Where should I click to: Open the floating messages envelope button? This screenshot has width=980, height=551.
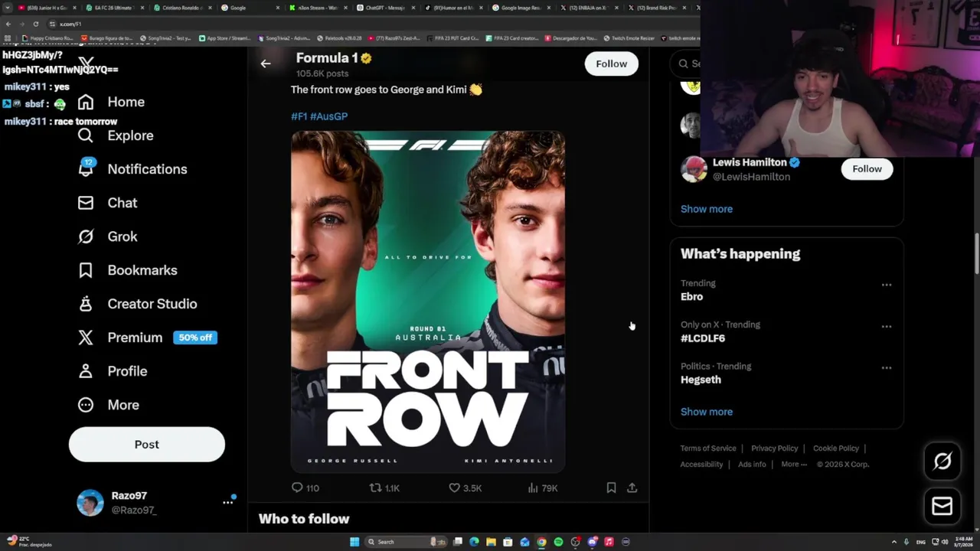coord(942,506)
